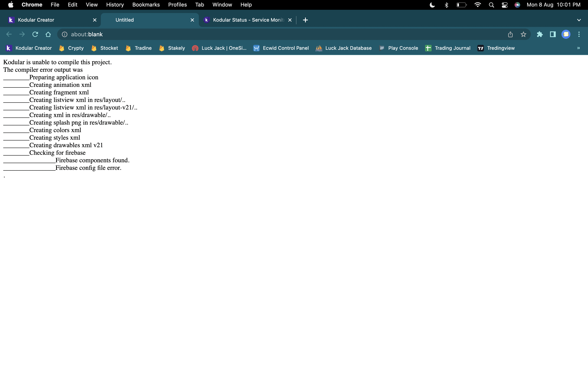Viewport: 588px width, 367px height.
Task: Bookmark this page with star icon
Action: point(523,34)
